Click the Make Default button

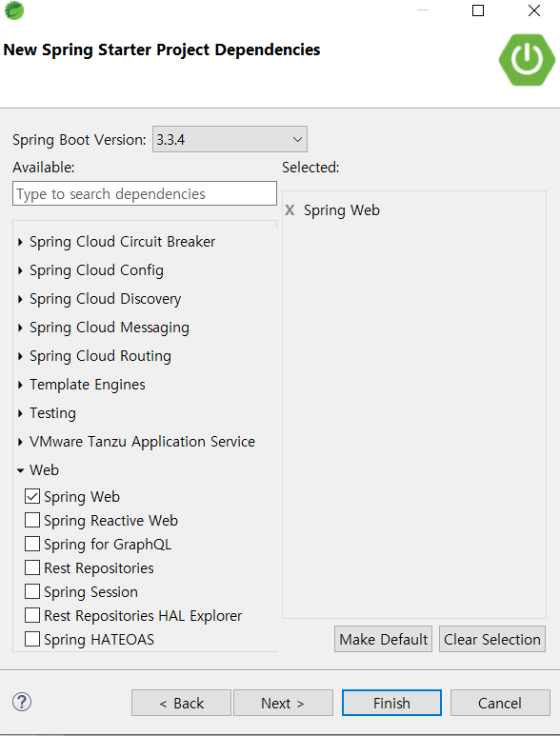(x=383, y=639)
